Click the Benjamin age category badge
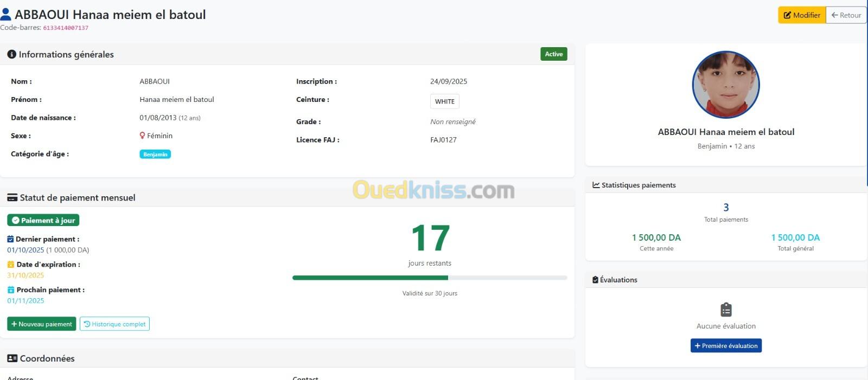 click(155, 154)
